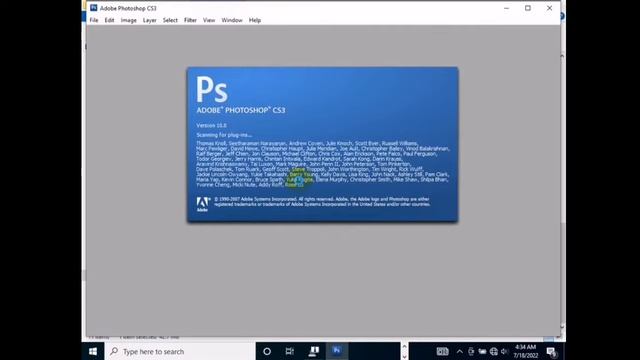Click the 'Scanning for plug-ins...' status text
640x360 pixels.
(224, 135)
